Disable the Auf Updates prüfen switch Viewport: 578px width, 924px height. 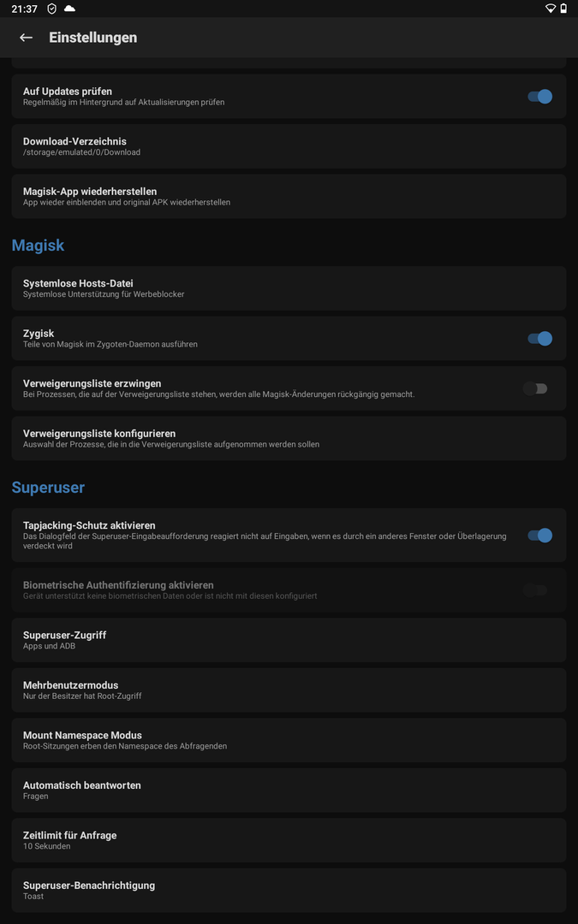point(539,97)
